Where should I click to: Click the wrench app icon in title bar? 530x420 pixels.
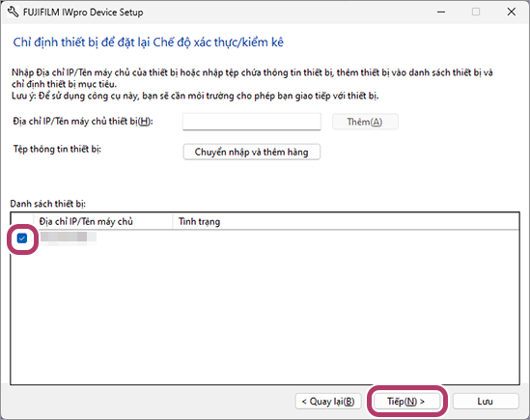[x=13, y=13]
